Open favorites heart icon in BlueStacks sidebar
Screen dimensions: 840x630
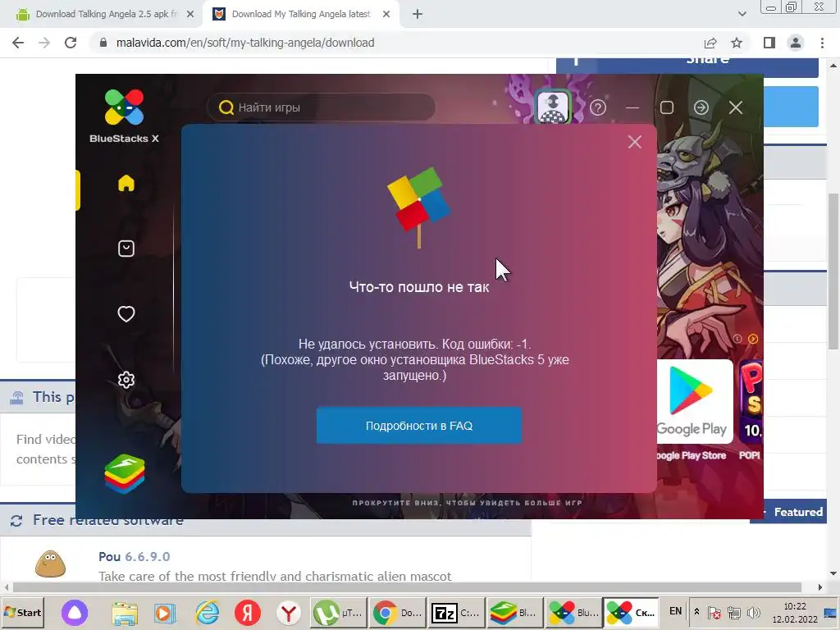(x=126, y=314)
